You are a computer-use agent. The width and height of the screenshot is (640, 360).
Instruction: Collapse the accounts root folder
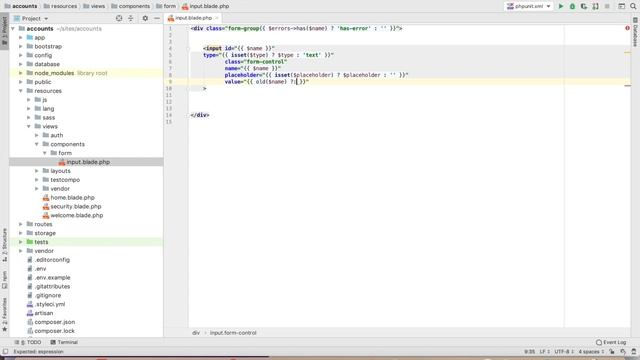(13, 29)
